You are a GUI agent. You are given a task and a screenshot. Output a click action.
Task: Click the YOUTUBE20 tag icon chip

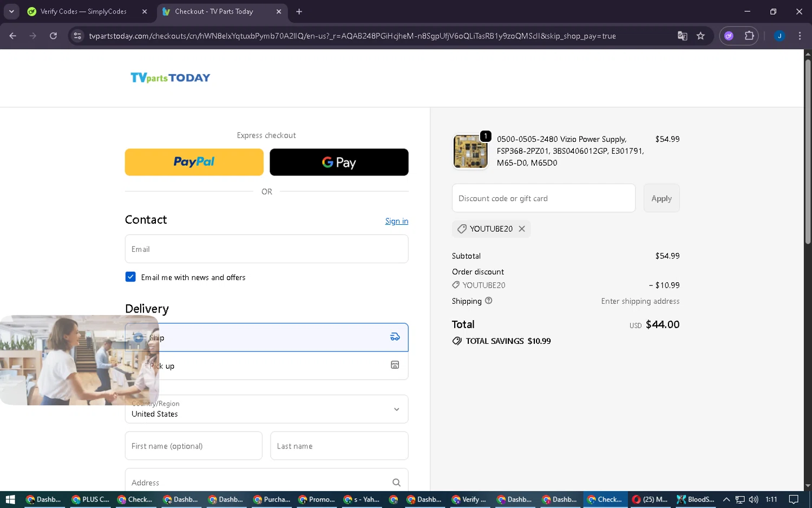pos(462,229)
